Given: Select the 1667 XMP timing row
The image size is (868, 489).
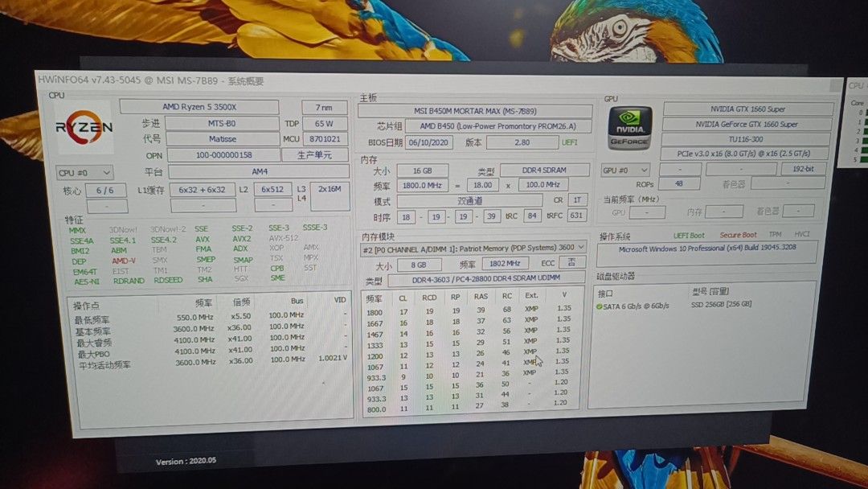Looking at the screenshot, I should pos(469,321).
